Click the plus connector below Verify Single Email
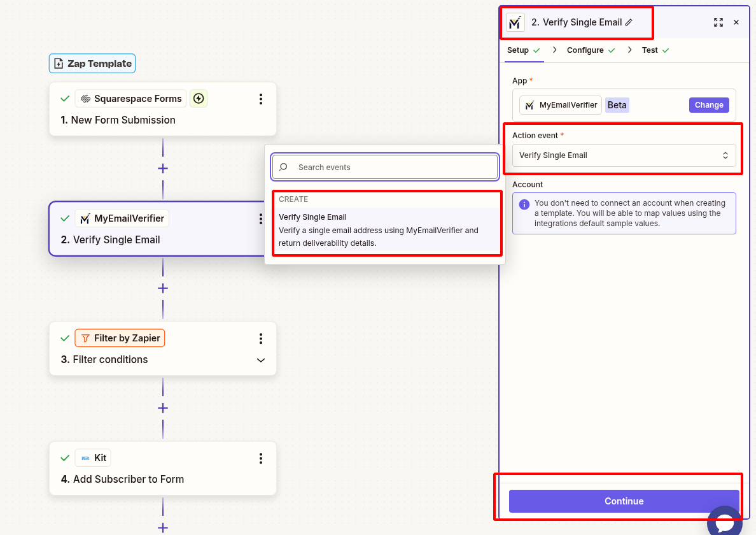The height and width of the screenshot is (535, 756). pyautogui.click(x=163, y=288)
